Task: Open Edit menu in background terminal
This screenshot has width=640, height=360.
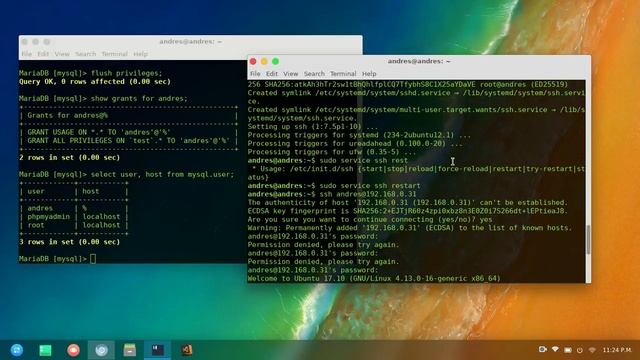Action: point(43,54)
